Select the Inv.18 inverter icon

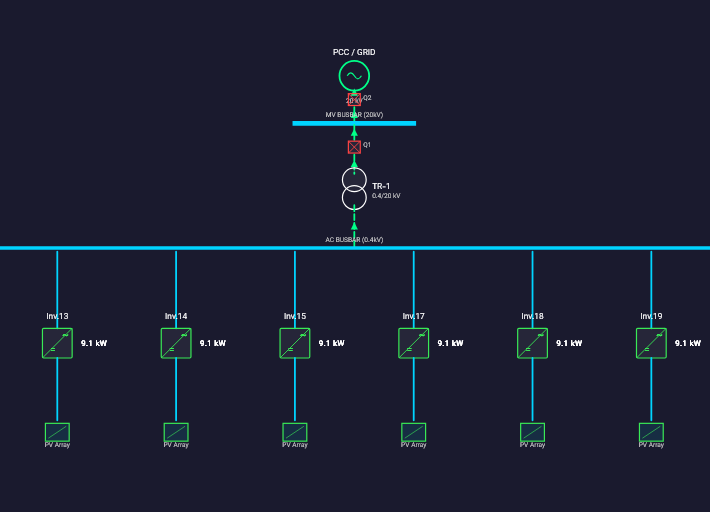pyautogui.click(x=532, y=343)
